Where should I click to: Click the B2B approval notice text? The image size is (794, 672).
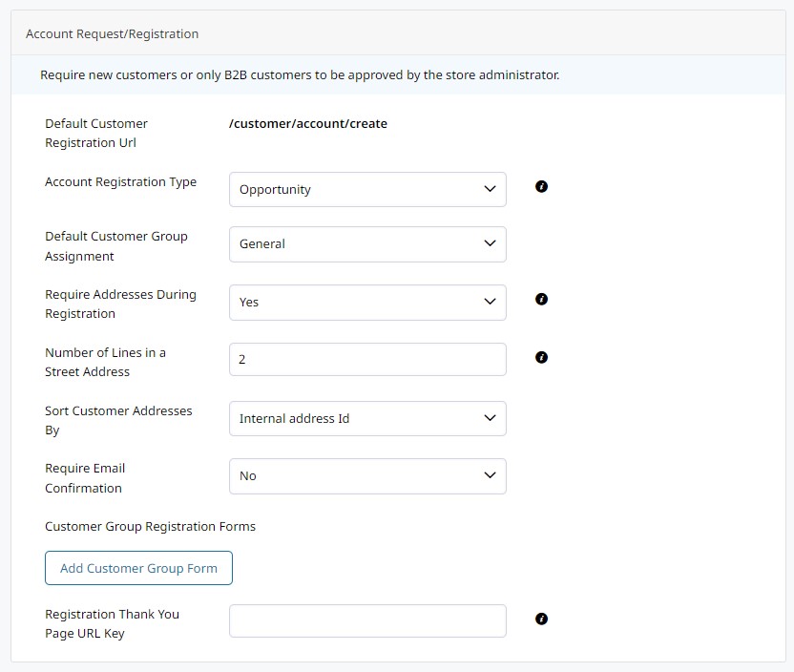tap(300, 74)
